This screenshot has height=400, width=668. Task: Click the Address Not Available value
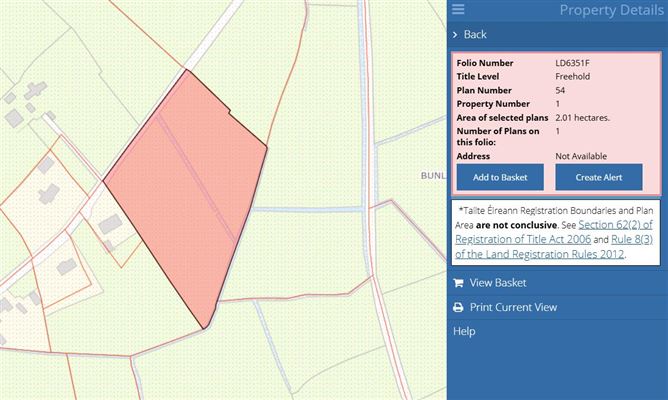pos(581,156)
